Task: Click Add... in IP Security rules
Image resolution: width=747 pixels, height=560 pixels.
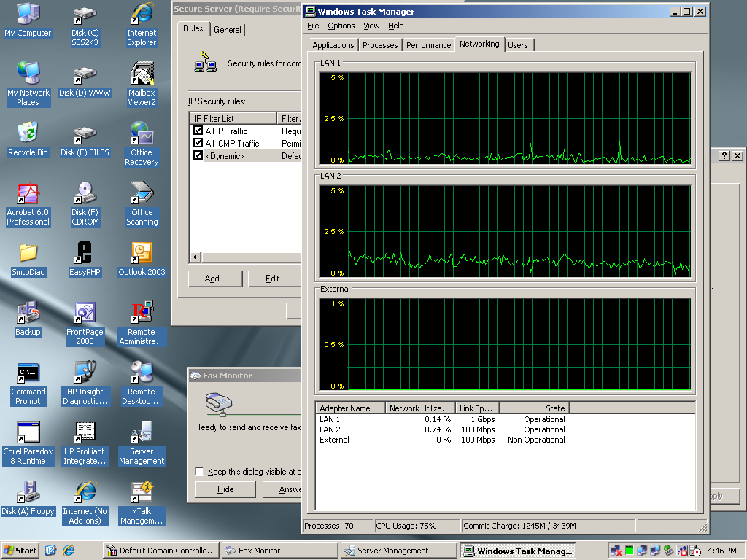Action: (215, 279)
